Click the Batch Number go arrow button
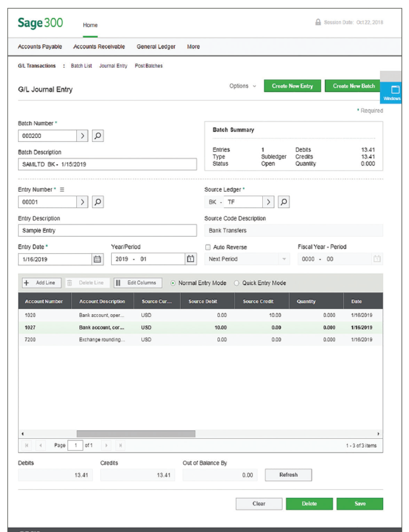The height and width of the screenshot is (532, 409). 82,136
